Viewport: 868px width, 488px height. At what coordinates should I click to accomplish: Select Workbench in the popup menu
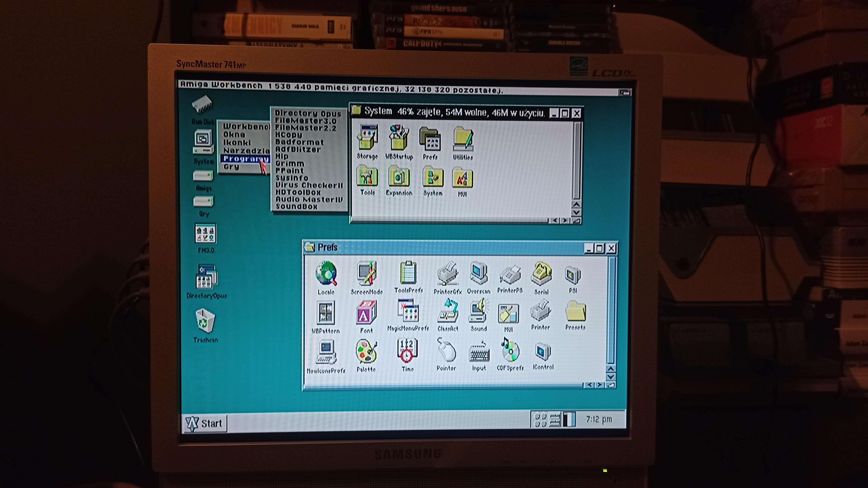pyautogui.click(x=246, y=127)
